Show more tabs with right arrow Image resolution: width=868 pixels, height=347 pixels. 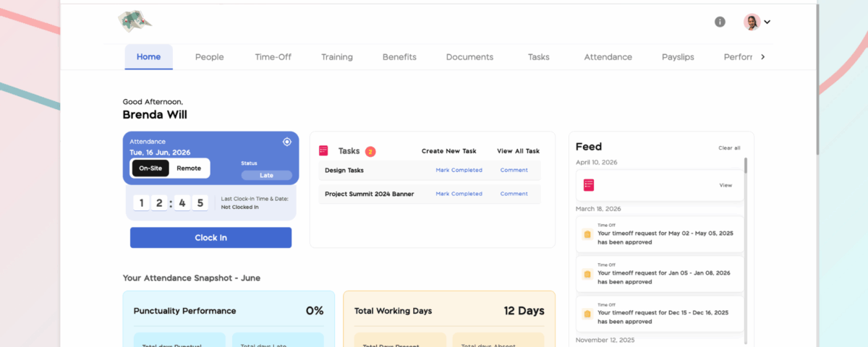762,56
